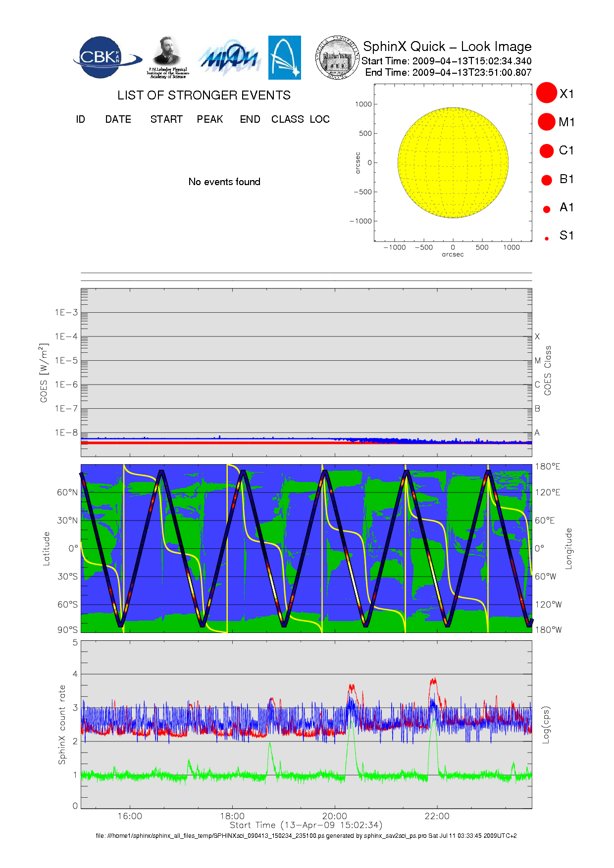Click the B1 red circle legend marker
Viewport: 614px width, 868px height.
547,180
